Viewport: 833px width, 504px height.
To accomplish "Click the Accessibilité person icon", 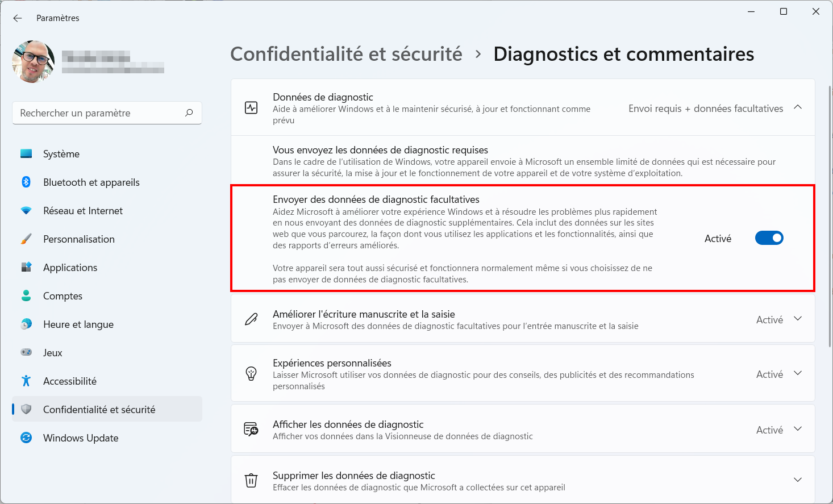I will [26, 381].
